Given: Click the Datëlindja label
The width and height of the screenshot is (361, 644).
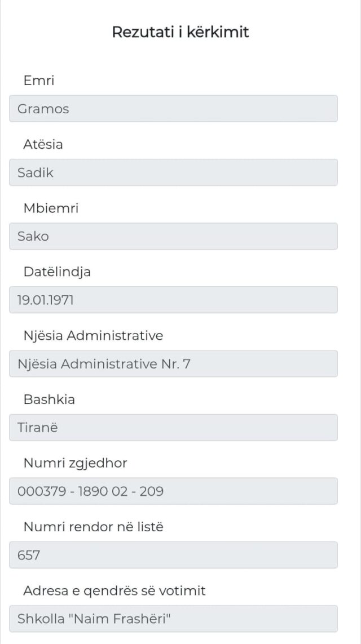Looking at the screenshot, I should point(57,272).
